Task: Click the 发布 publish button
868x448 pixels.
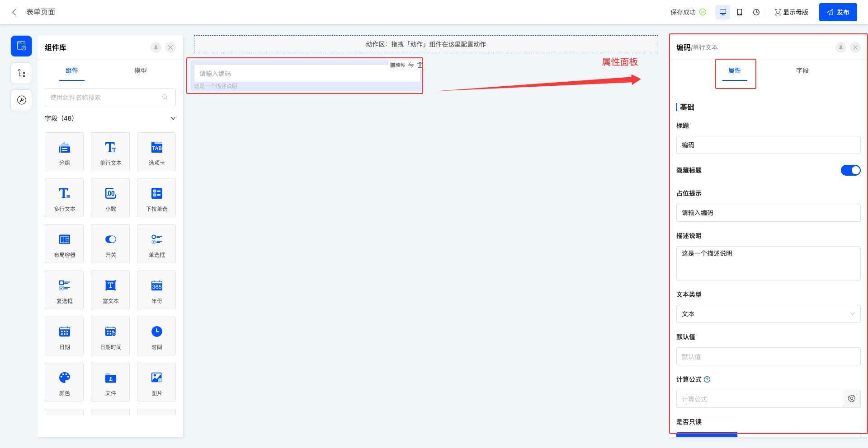Action: coord(838,12)
